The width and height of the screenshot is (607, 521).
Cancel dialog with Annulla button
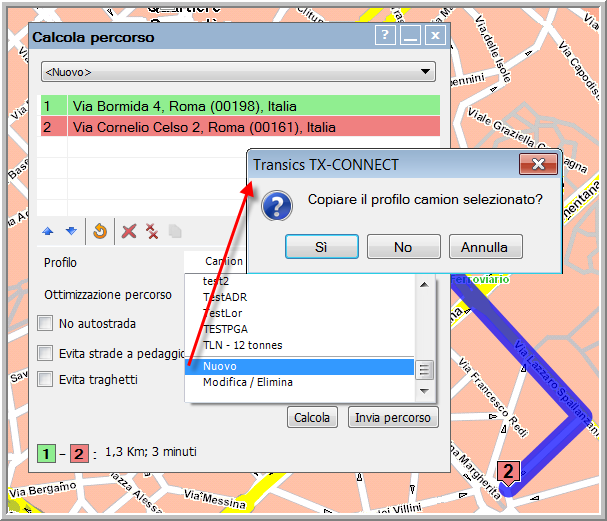(x=485, y=247)
